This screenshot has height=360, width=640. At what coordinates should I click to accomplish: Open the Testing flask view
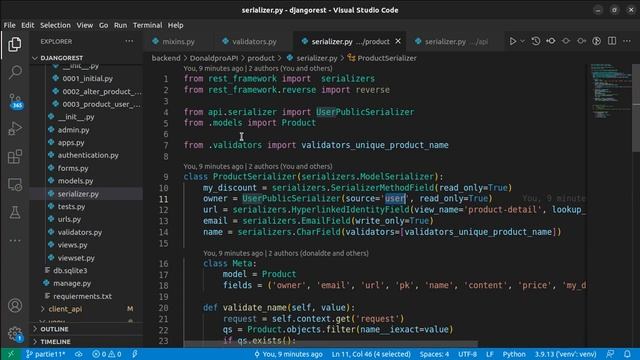click(x=15, y=213)
